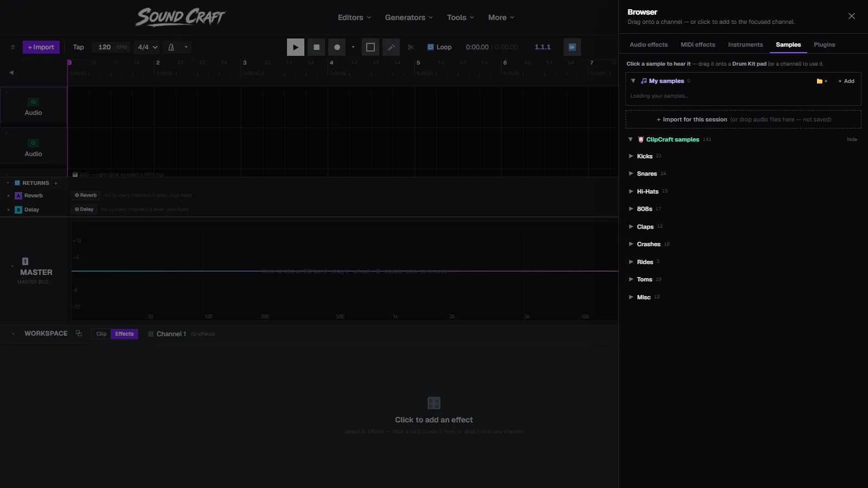Viewport: 868px width, 488px height.
Task: Open the Tools menu
Action: point(461,17)
